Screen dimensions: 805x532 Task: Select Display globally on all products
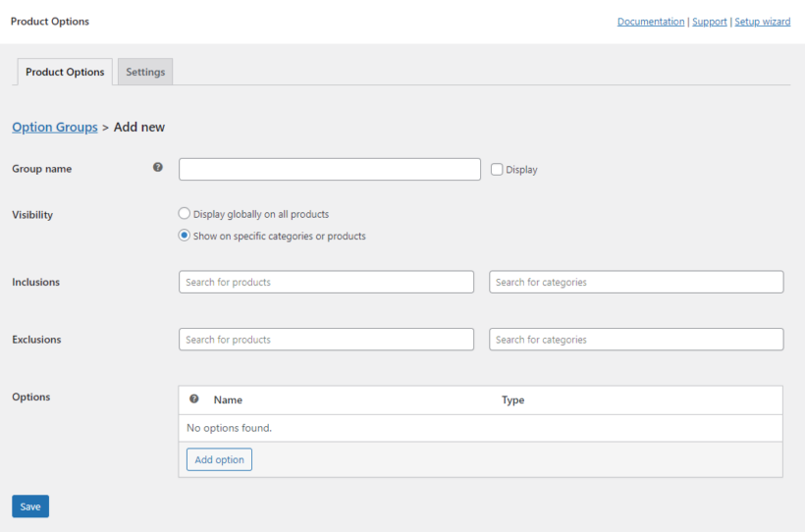click(184, 214)
